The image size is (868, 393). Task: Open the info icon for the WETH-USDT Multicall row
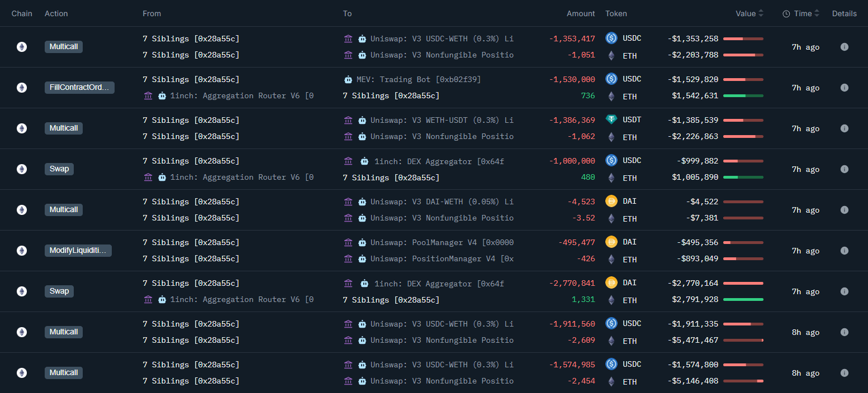pyautogui.click(x=844, y=128)
